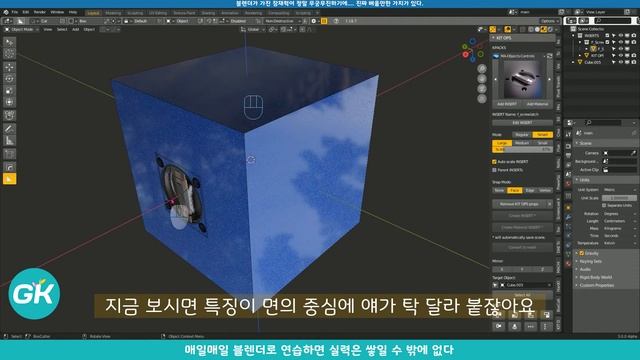Pick camera with eyedropper icon
This screenshot has width=640, height=360.
pyautogui.click(x=633, y=153)
